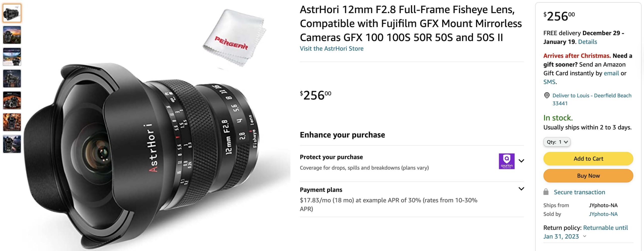Open the delivery Details link

coord(587,42)
